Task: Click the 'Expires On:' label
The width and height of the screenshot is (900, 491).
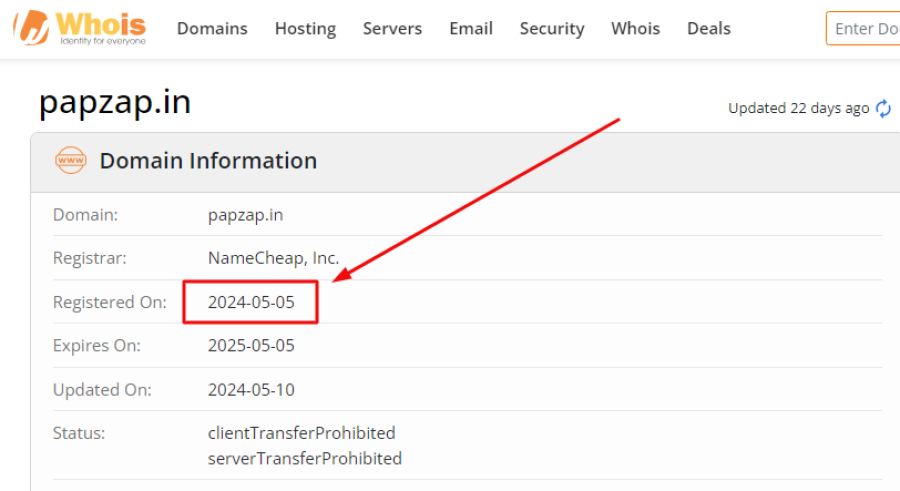Action: tap(96, 346)
